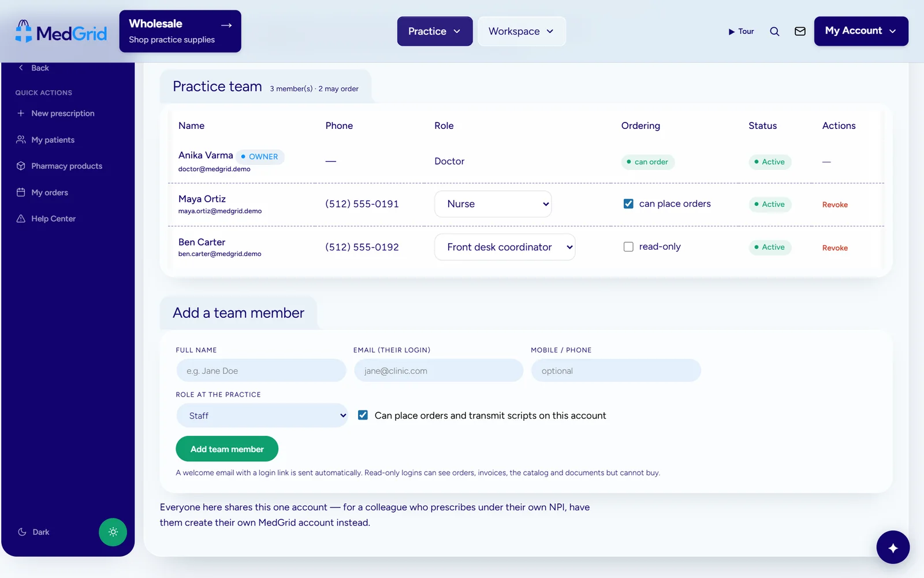The height and width of the screenshot is (578, 924).
Task: Revoke Maya Ortiz's access
Action: [835, 205]
